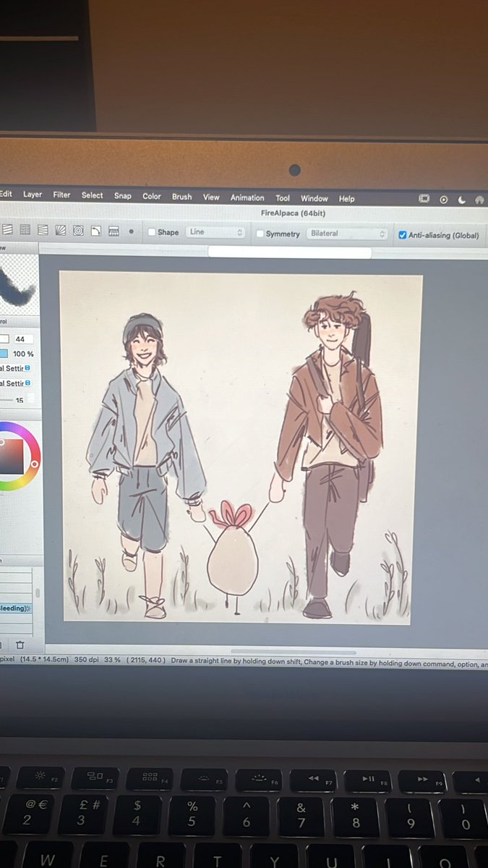This screenshot has width=488, height=868.
Task: Open the Line shape dropdown
Action: (x=216, y=232)
